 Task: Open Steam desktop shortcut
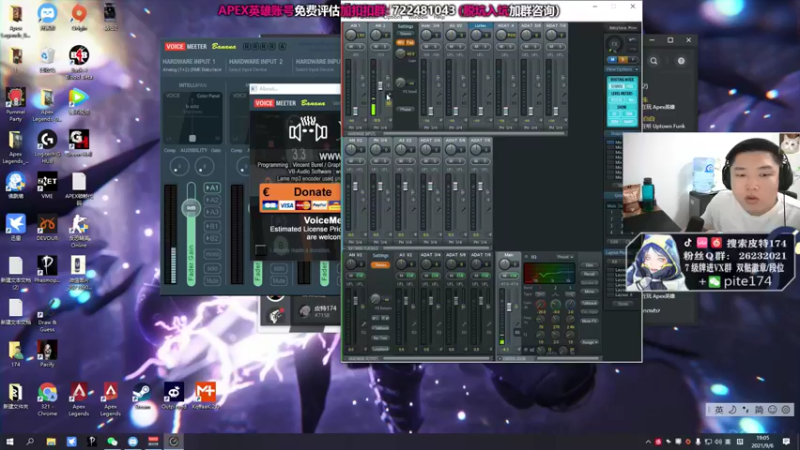pos(142,397)
